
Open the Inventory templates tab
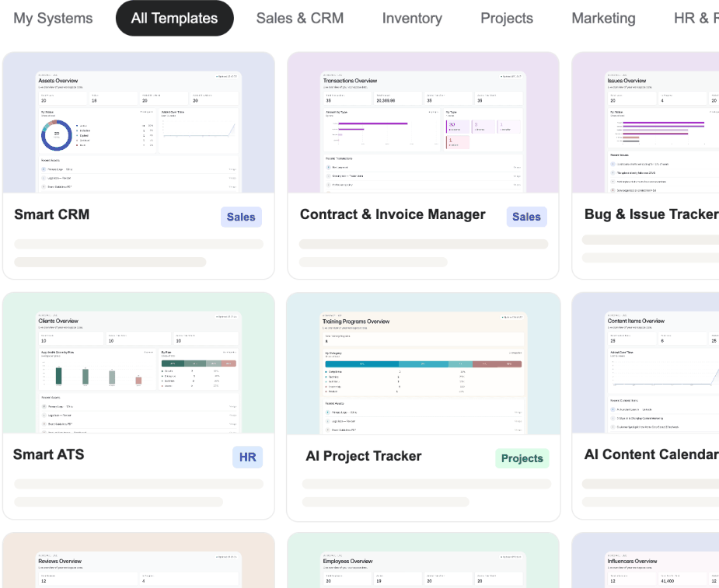412,19
